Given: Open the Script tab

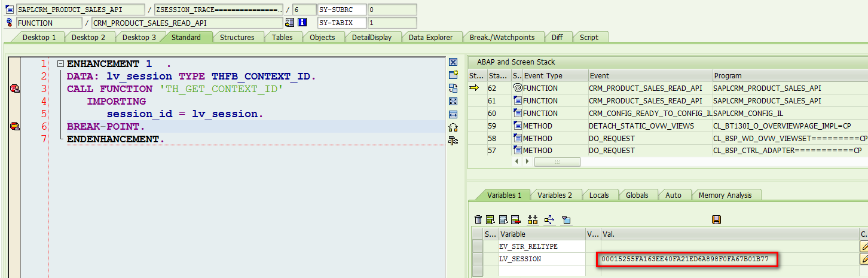Looking at the screenshot, I should click(x=589, y=37).
